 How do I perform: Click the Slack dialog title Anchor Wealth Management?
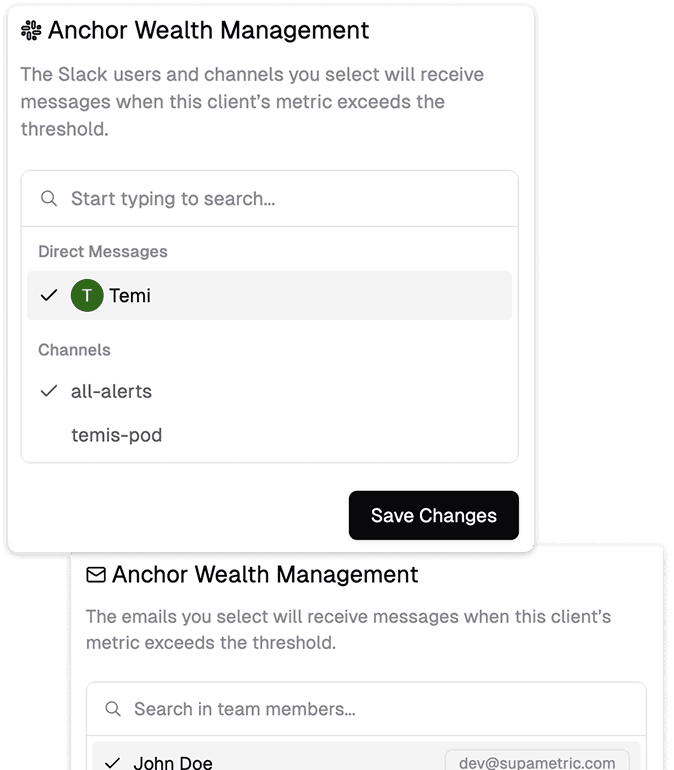208,31
